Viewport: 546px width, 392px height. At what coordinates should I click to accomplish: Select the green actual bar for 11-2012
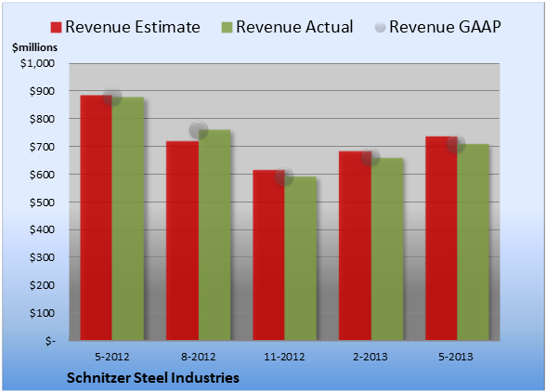(x=301, y=258)
